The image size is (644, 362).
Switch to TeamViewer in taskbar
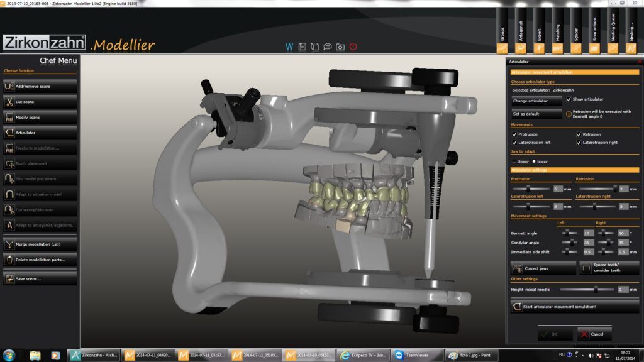417,355
